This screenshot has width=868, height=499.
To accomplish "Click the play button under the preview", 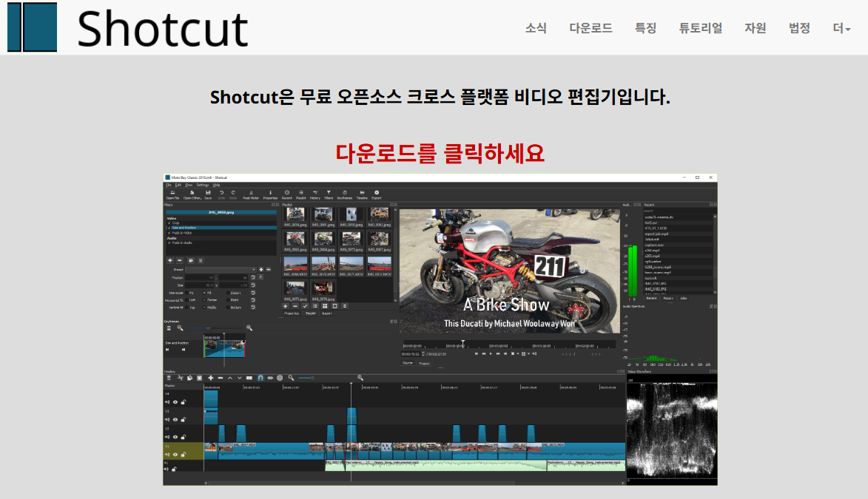I will tap(491, 353).
